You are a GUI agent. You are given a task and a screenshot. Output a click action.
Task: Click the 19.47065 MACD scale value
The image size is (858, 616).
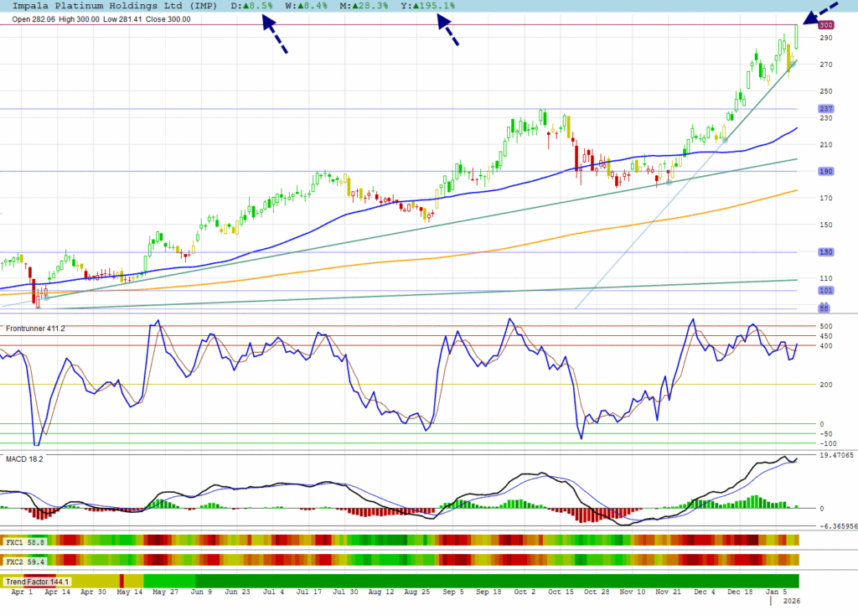tap(835, 455)
